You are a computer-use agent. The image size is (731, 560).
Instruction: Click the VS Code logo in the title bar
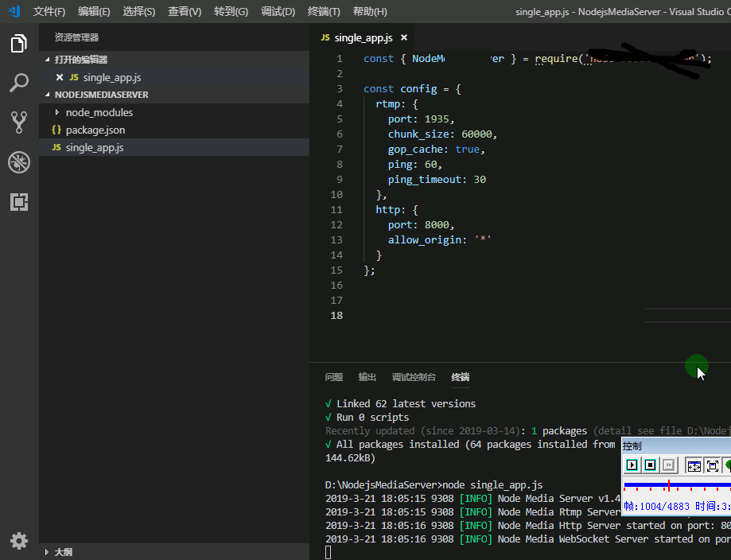click(14, 11)
